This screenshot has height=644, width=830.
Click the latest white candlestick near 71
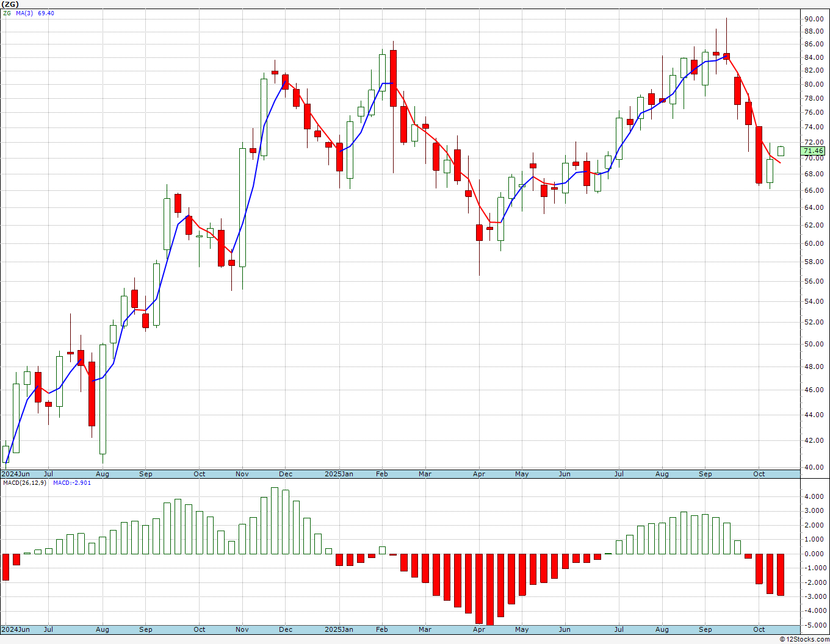pos(781,151)
